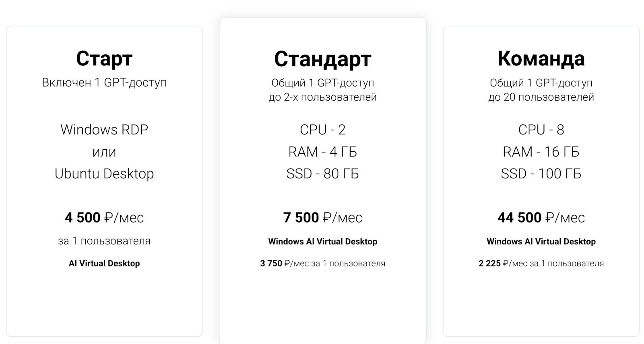Viewport: 644px width, 344px height.
Task: Open Windows AI Virtual Desktop in Команда card
Action: pyautogui.click(x=541, y=241)
